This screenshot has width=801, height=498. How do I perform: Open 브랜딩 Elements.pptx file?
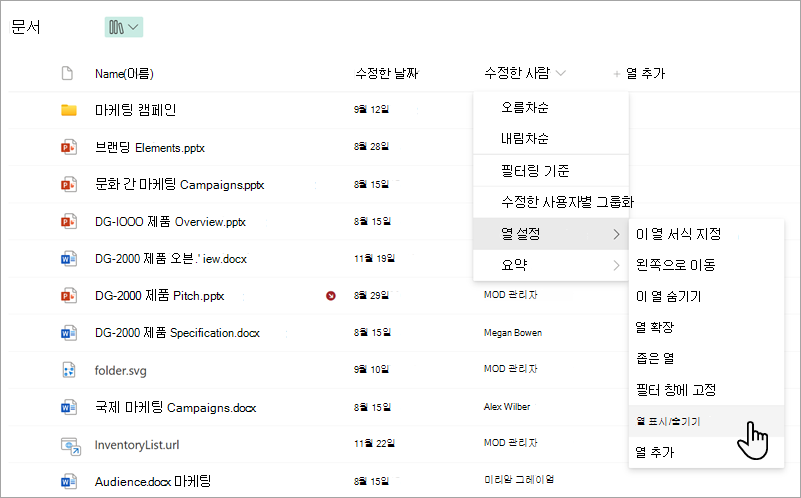pos(150,148)
